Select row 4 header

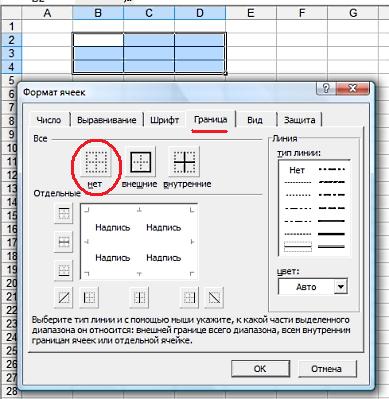11,66
